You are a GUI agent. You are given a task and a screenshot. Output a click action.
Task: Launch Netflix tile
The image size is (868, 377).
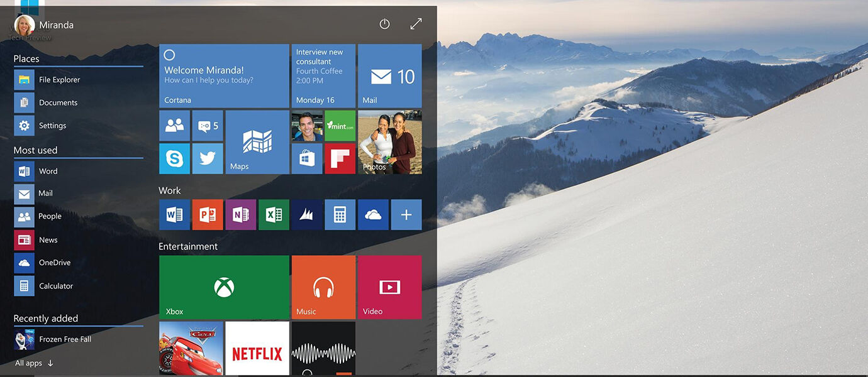257,349
